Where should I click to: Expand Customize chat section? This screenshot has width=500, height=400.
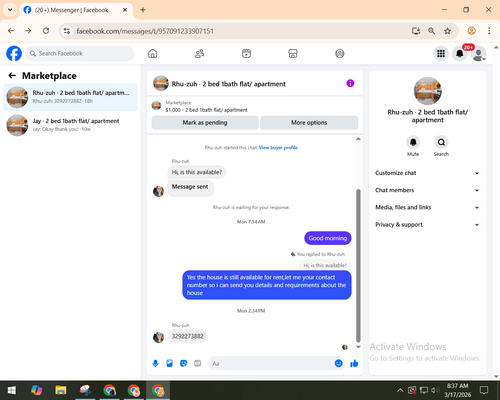(x=427, y=173)
